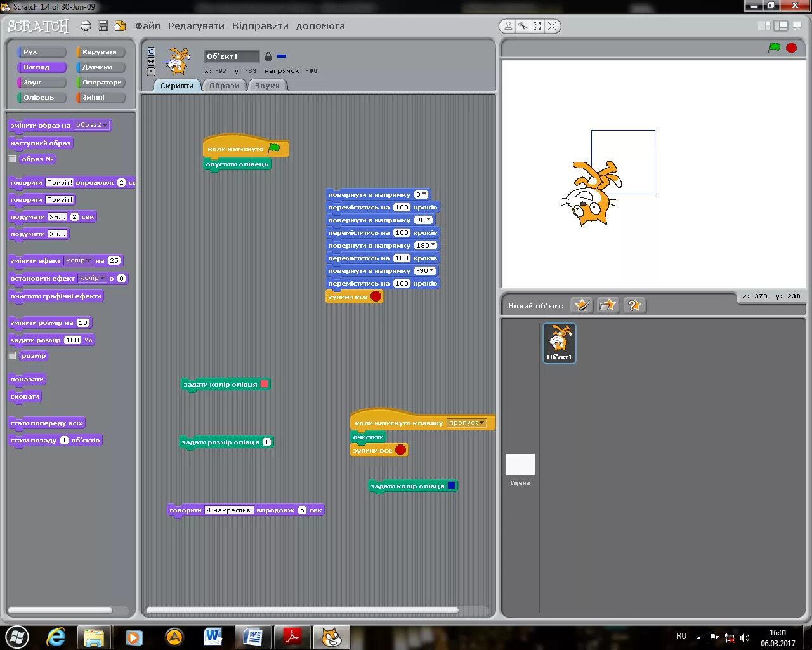Open Windows Explorer from taskbar
The width and height of the screenshot is (812, 650).
(94, 637)
